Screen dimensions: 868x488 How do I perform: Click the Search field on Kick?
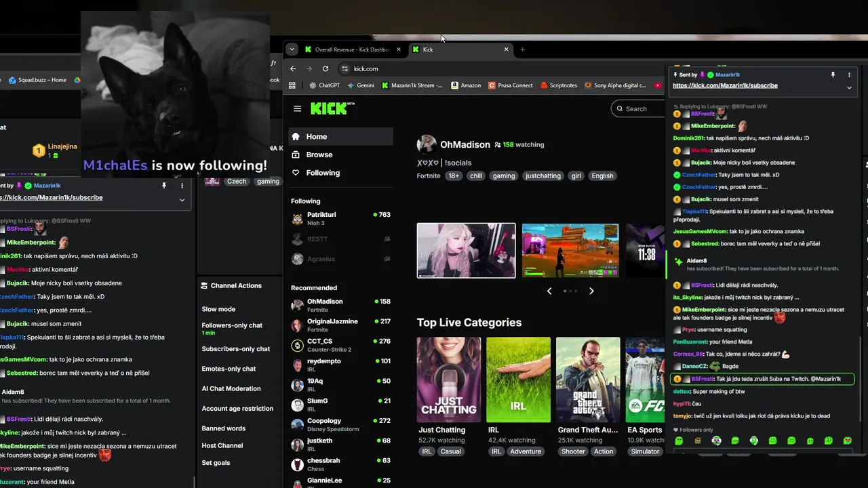pos(637,108)
